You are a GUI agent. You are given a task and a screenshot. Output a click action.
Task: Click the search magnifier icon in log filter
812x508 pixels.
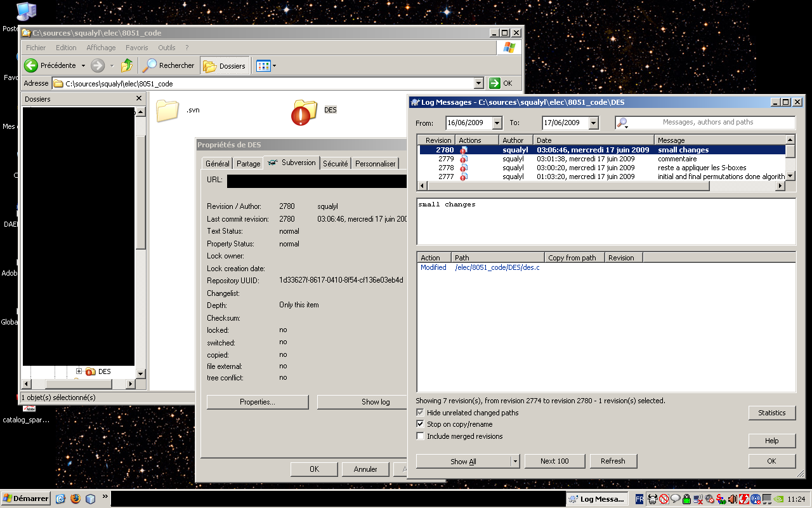click(x=622, y=123)
